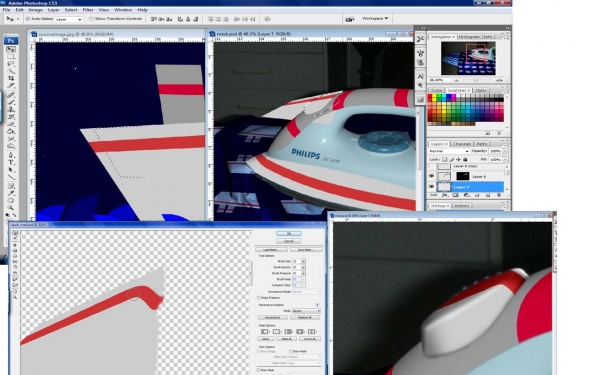Click the delete layer trash icon
This screenshot has height=375, width=600.
498,195
